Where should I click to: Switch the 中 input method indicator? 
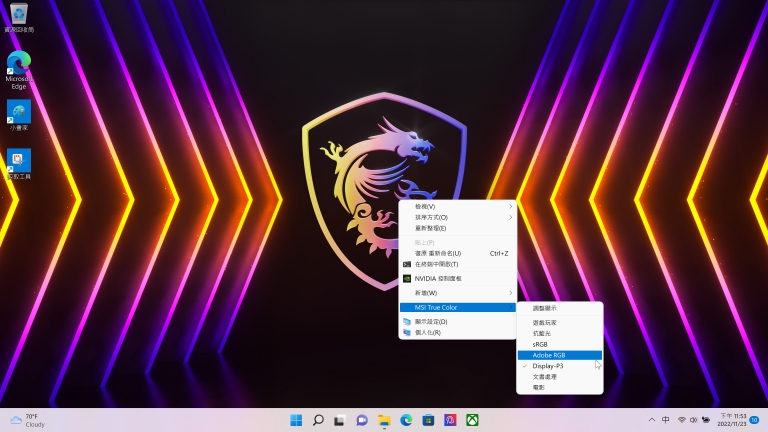[666, 420]
